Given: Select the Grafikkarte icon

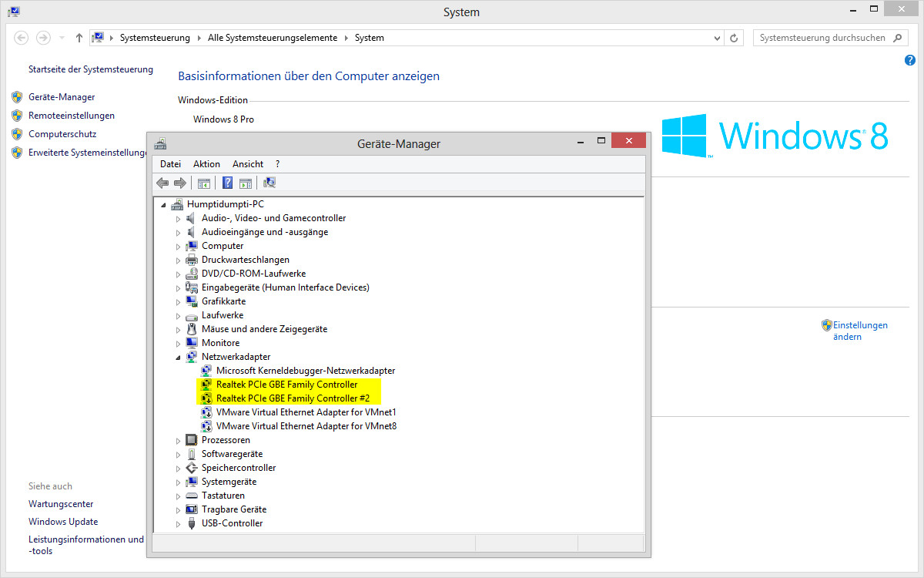Looking at the screenshot, I should [x=192, y=301].
